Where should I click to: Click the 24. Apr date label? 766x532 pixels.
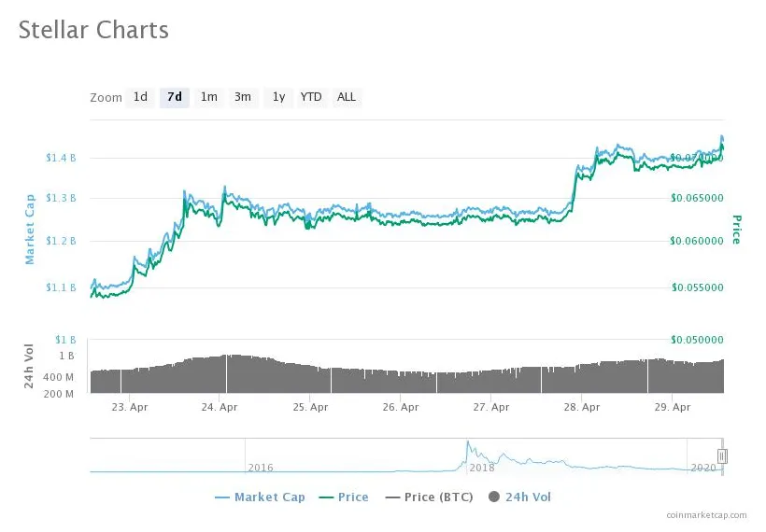pyautogui.click(x=220, y=407)
